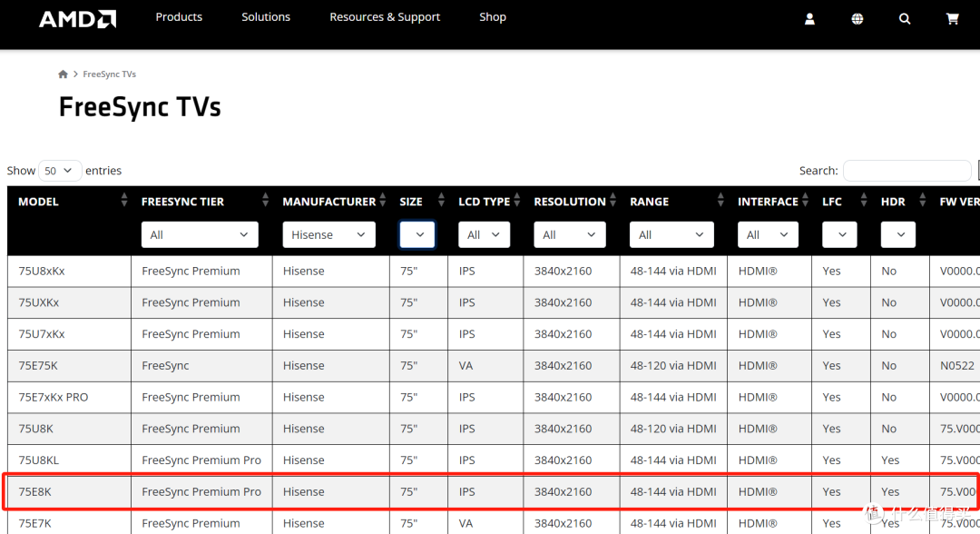Sort by the RESOLUTION column arrows
This screenshot has width=980, height=534.
(612, 200)
